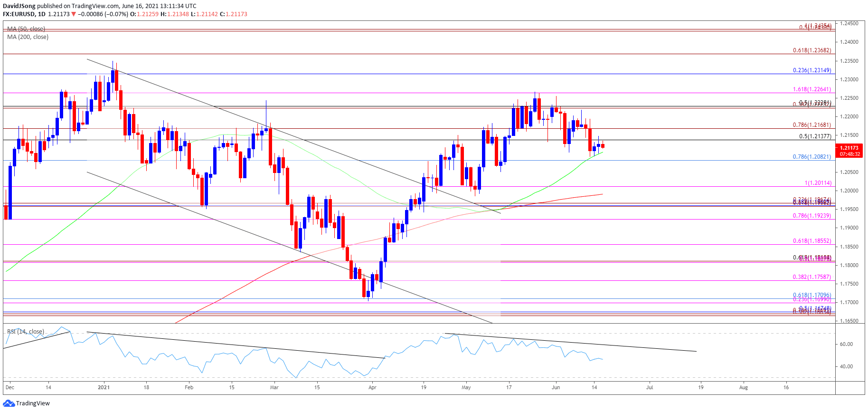Select the 0.786(1.19239) Fibonacci label

point(812,216)
